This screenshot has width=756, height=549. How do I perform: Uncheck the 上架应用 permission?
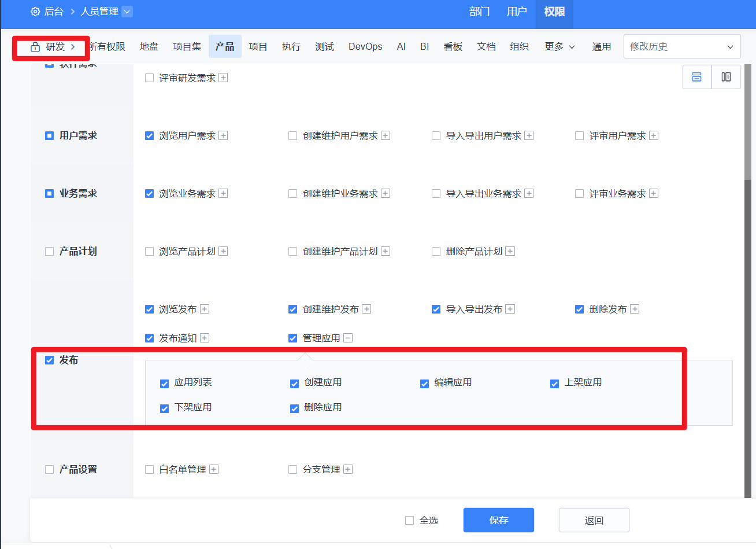pyautogui.click(x=554, y=384)
